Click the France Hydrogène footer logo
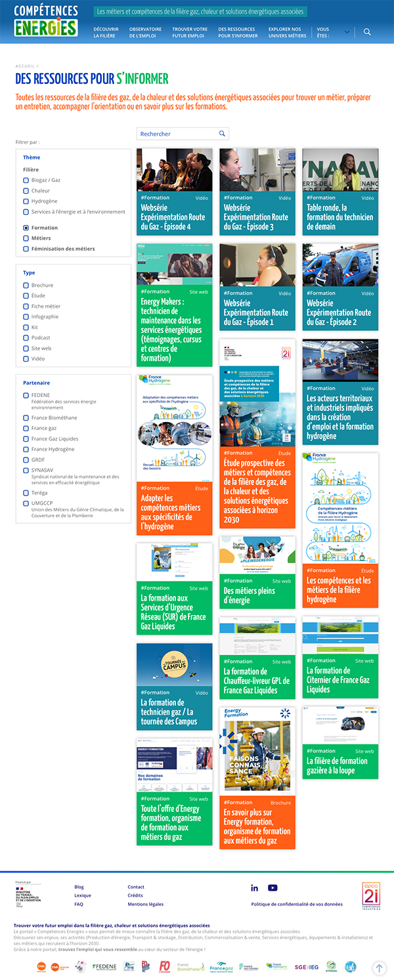The height and width of the screenshot is (980, 394). coord(277,967)
